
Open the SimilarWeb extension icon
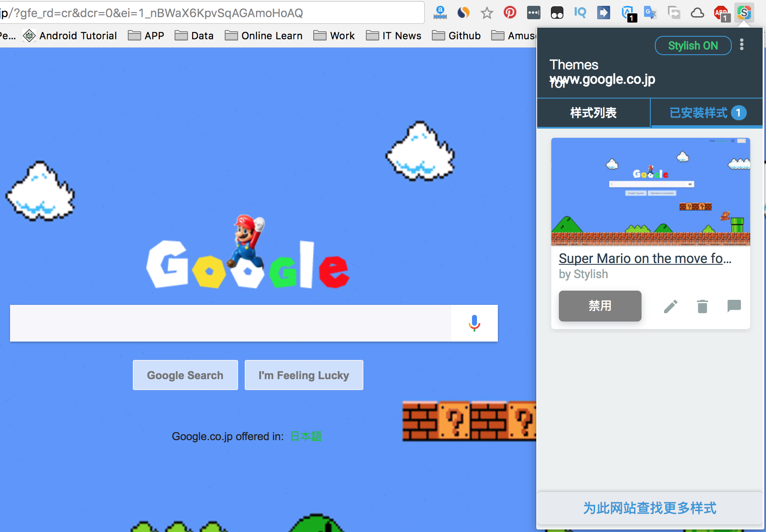tap(463, 13)
